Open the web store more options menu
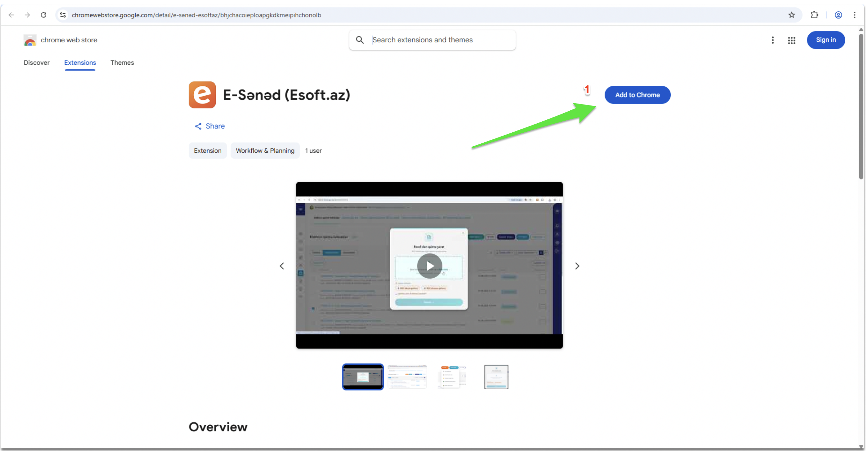The height and width of the screenshot is (451, 868). click(773, 40)
